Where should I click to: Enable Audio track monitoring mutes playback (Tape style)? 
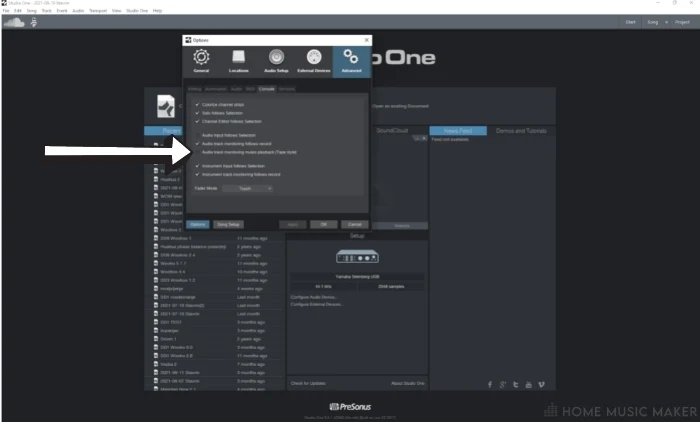(x=197, y=152)
